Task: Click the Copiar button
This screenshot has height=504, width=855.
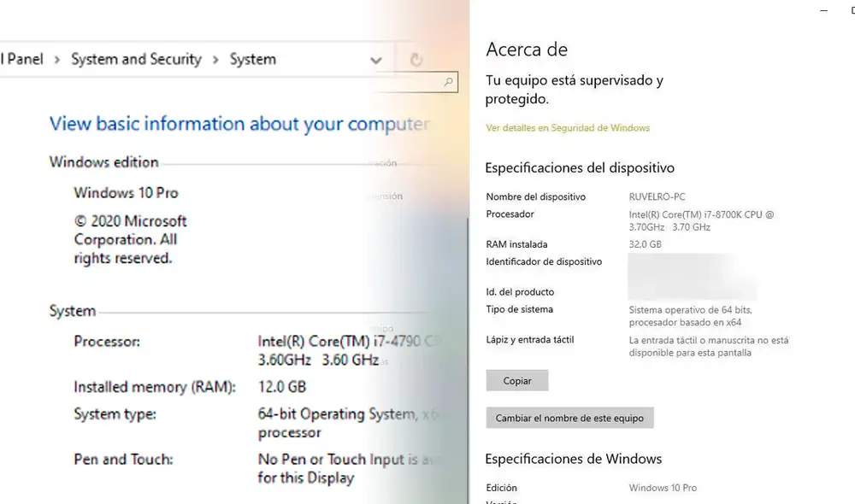Action: 516,380
